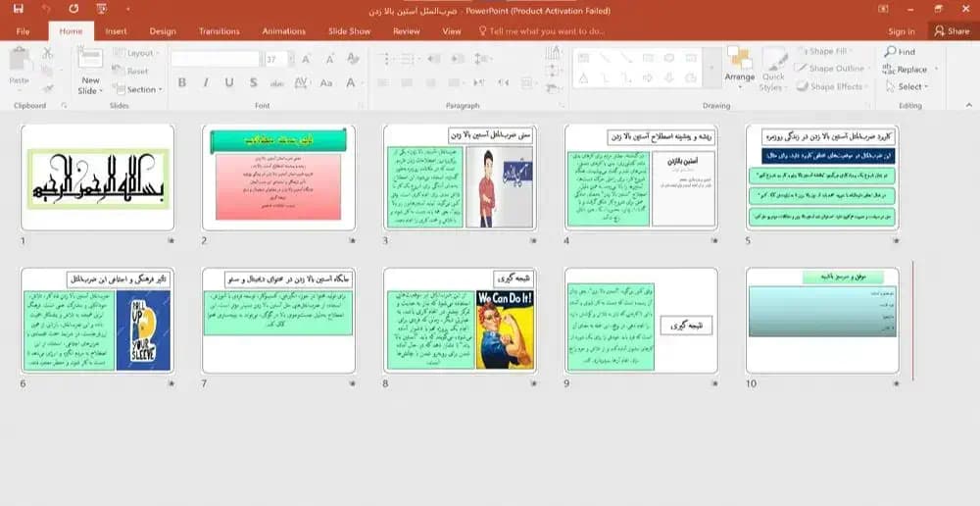Click the Paste clipboard icon

[20, 60]
